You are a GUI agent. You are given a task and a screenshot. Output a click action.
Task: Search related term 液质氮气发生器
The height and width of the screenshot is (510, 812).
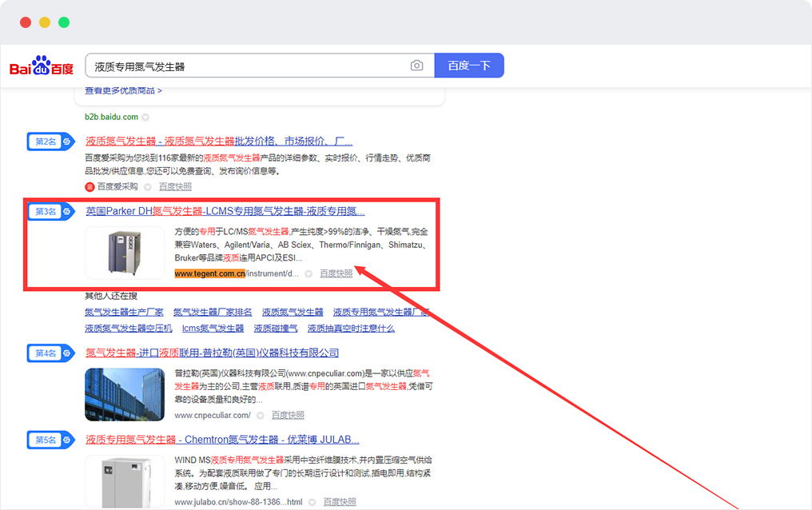pos(293,313)
